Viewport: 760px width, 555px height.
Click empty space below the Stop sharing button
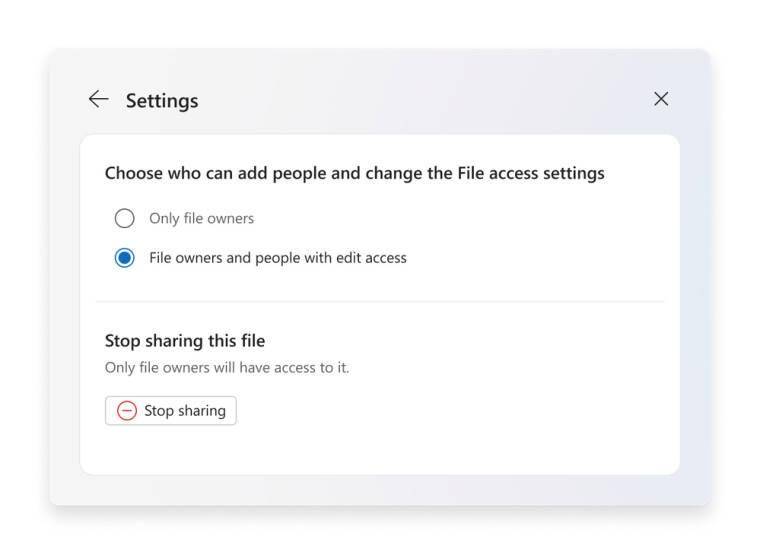380,451
